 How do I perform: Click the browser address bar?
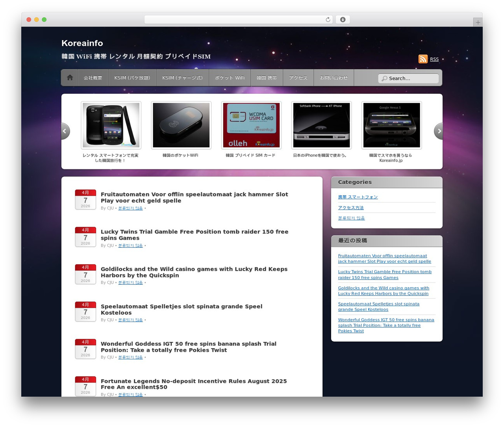point(239,20)
